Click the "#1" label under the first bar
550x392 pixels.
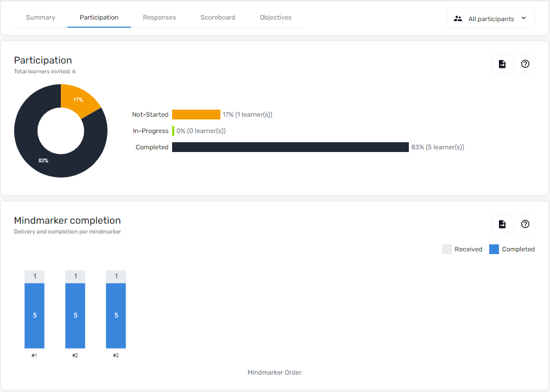pos(34,356)
